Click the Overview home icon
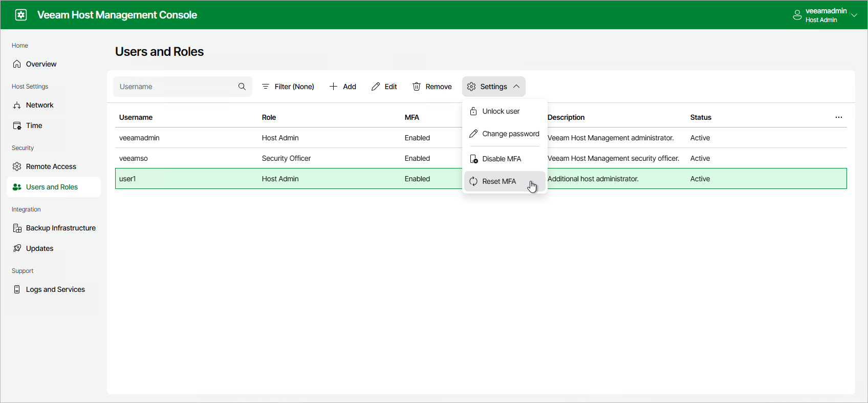868x403 pixels. (x=17, y=64)
